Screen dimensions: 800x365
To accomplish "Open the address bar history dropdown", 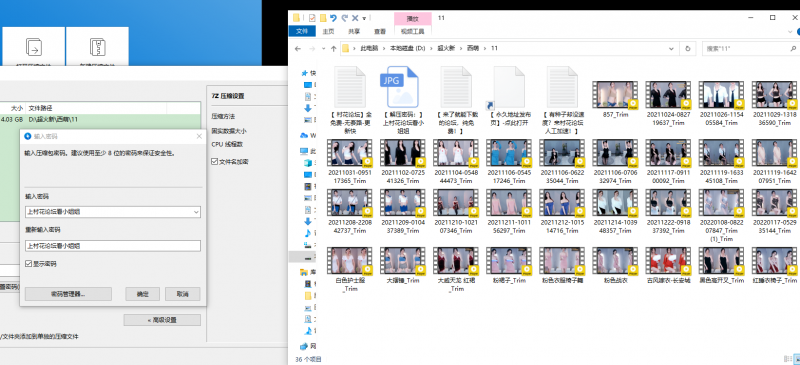I will (x=672, y=48).
